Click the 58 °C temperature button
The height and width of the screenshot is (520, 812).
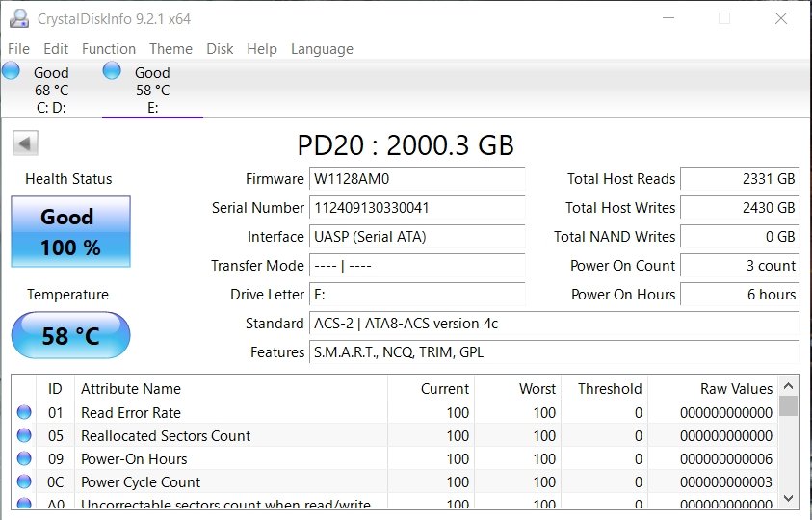71,335
